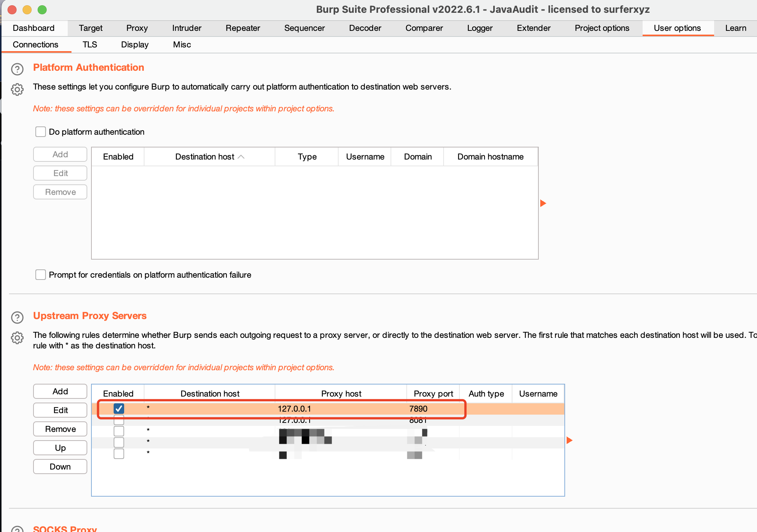Enable the Do platform authentication checkbox
Viewport: 757px width, 532px height.
pyautogui.click(x=40, y=132)
